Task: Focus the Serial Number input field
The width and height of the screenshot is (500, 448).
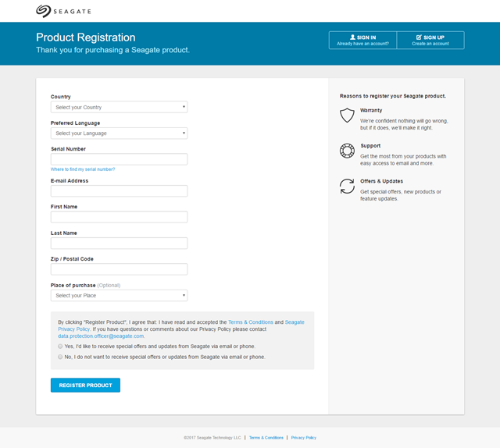Action: click(119, 159)
